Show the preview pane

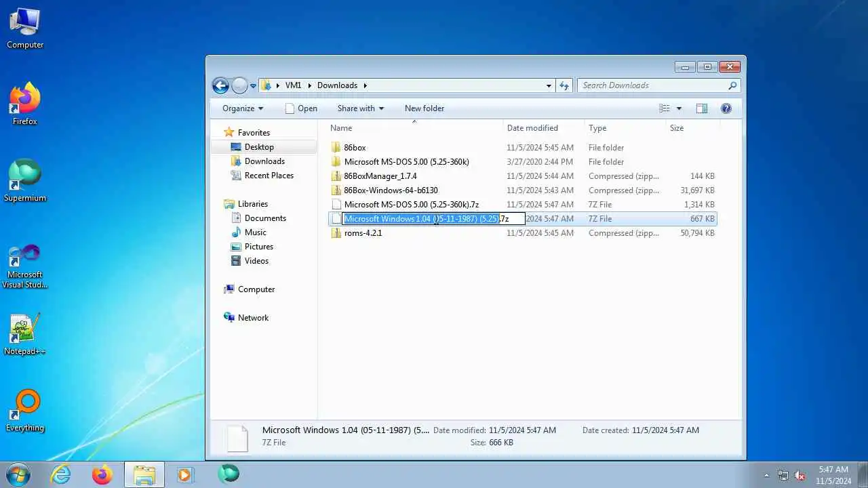(702, 108)
